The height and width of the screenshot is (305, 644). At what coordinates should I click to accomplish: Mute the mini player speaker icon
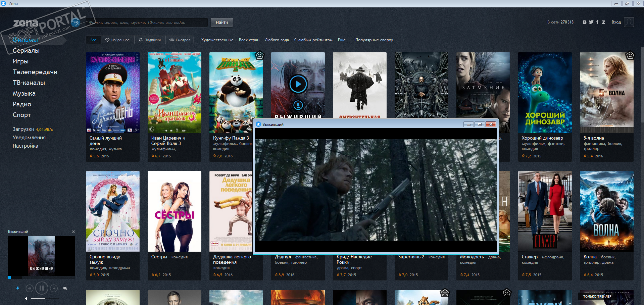click(x=26, y=298)
